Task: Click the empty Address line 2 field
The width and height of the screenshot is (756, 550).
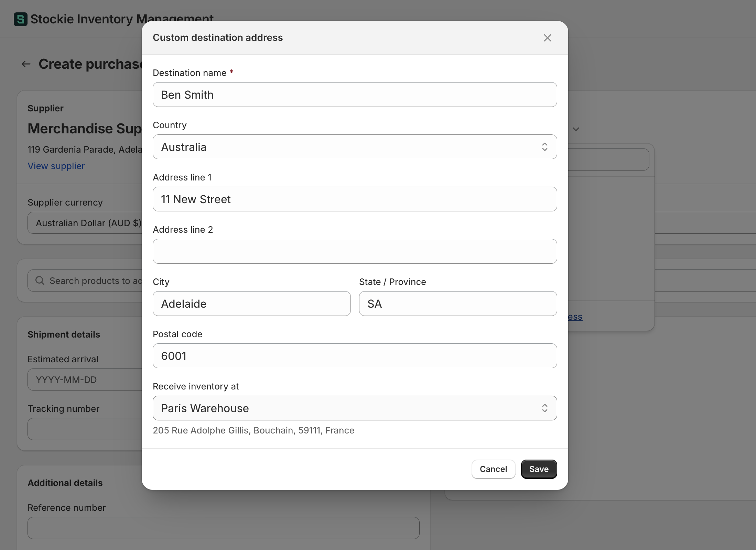Action: point(355,251)
